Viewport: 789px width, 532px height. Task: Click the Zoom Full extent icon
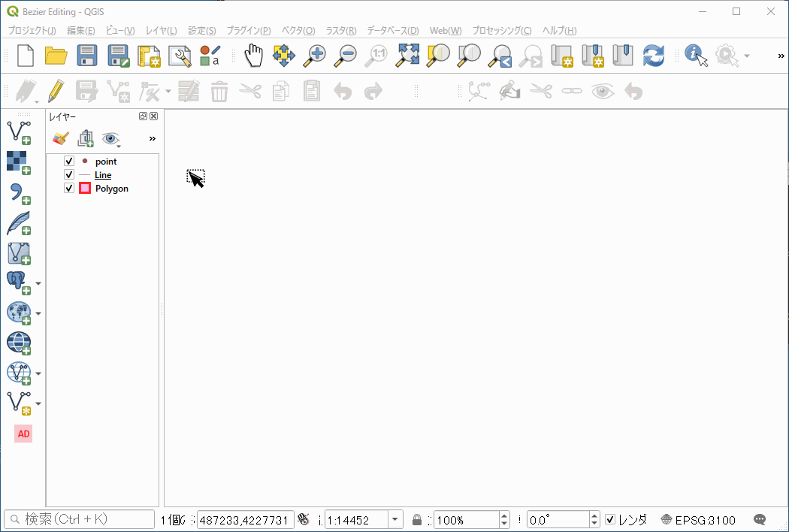pyautogui.click(x=408, y=56)
